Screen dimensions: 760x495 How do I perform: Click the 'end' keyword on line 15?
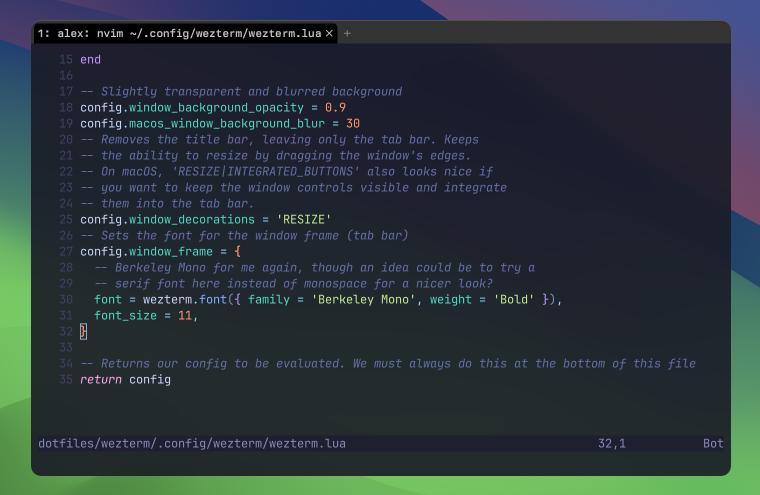click(x=91, y=60)
